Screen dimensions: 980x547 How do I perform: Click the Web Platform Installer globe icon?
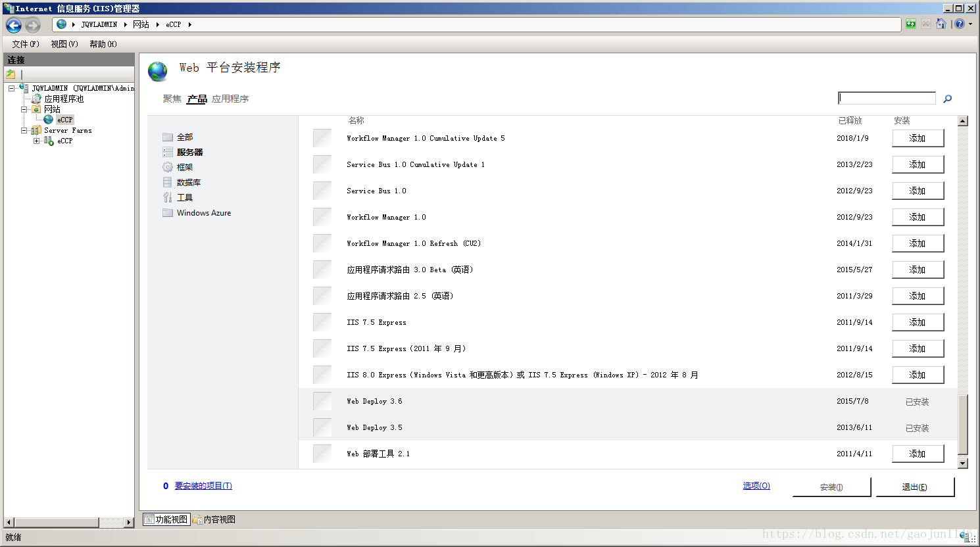coord(158,71)
